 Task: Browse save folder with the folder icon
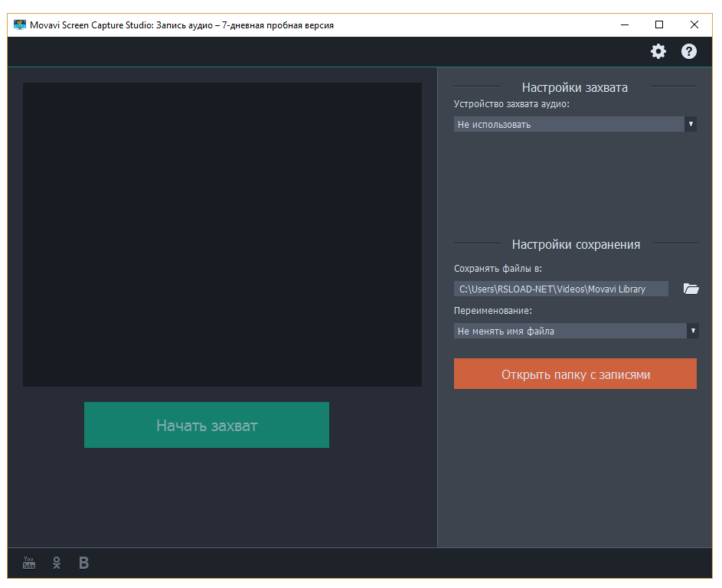point(691,289)
